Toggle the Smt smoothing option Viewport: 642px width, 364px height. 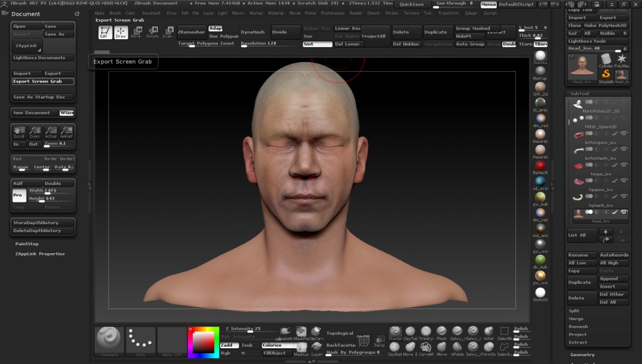317,44
